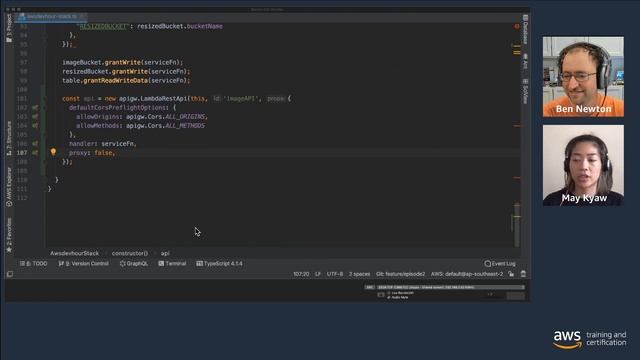Click the lightbulb intention icon on line 107
640x360 pixels.
53,152
